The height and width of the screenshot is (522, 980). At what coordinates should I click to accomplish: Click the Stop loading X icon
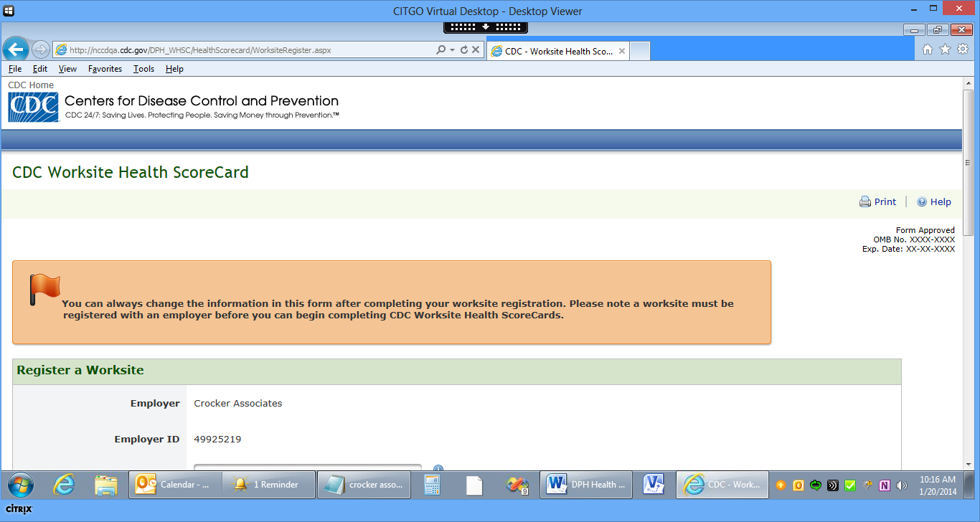(475, 50)
